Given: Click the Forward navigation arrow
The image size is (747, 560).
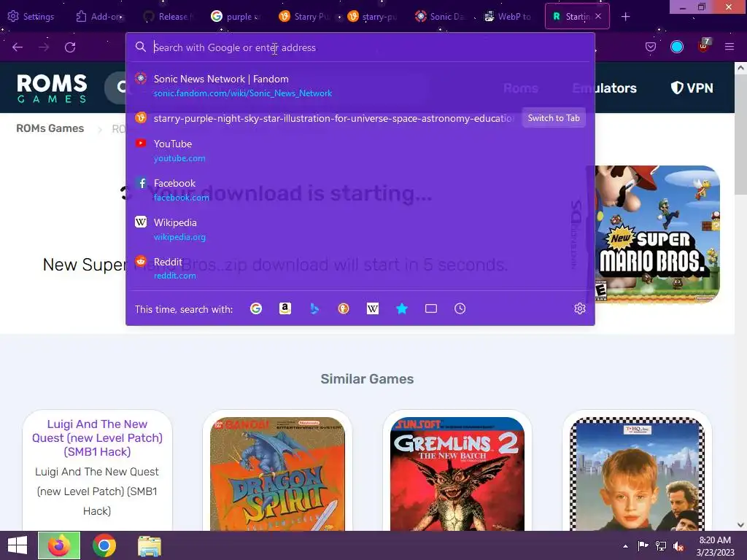Looking at the screenshot, I should point(44,47).
